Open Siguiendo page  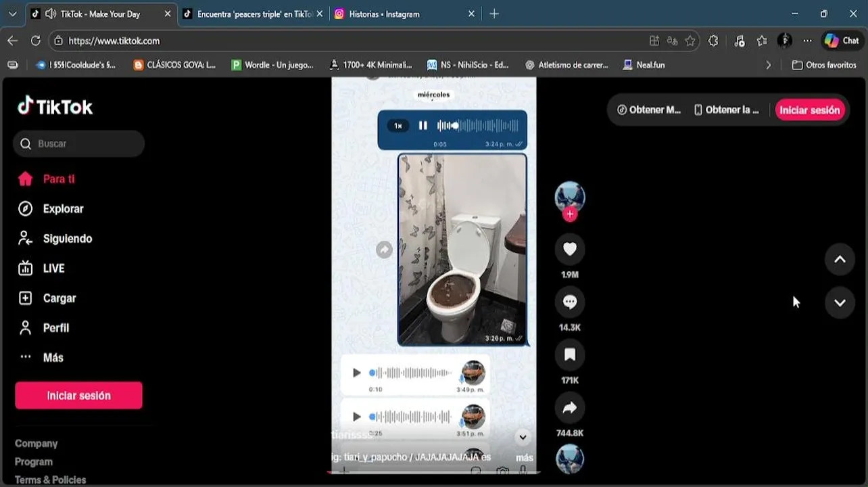[55, 239]
